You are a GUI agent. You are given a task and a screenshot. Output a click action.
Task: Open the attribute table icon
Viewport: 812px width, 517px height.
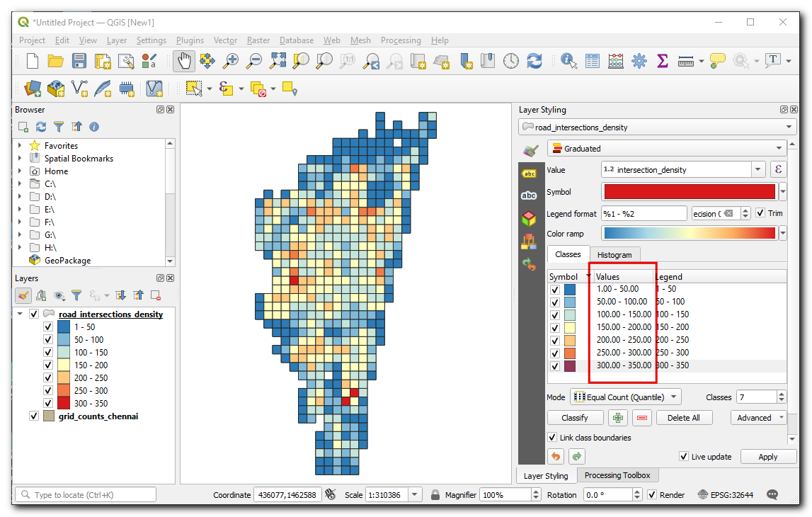coord(593,62)
